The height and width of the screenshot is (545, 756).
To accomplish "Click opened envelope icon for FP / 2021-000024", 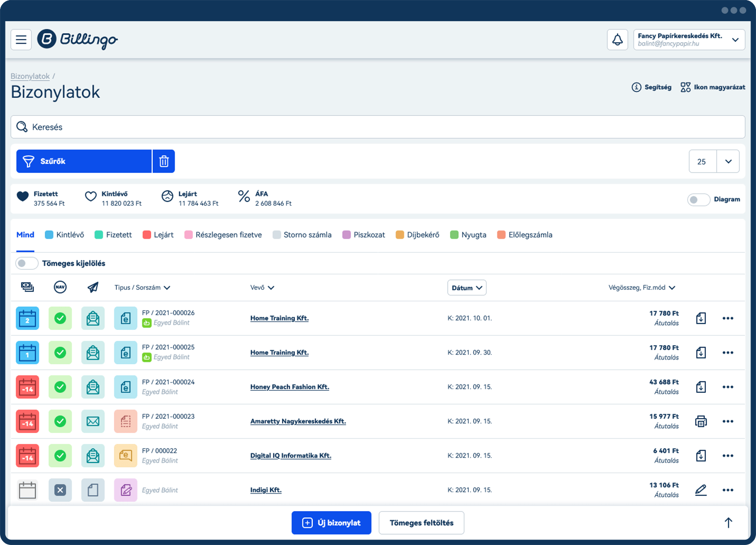I will 93,387.
